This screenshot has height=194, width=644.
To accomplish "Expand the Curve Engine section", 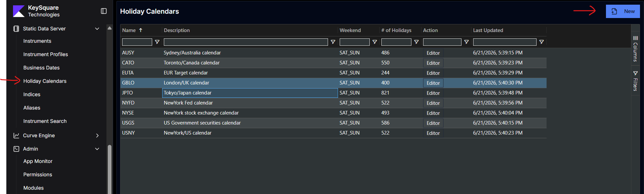I will pyautogui.click(x=97, y=136).
